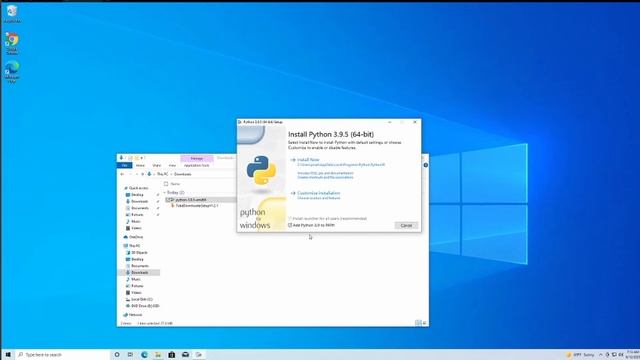Open Recycle Bin on the desktop
This screenshot has width=640, height=360.
coord(12,13)
